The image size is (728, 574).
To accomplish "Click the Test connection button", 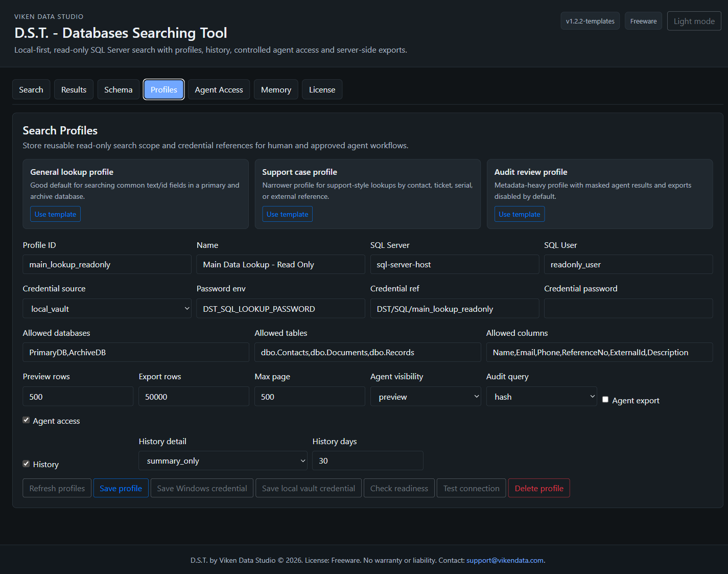I will click(x=471, y=488).
